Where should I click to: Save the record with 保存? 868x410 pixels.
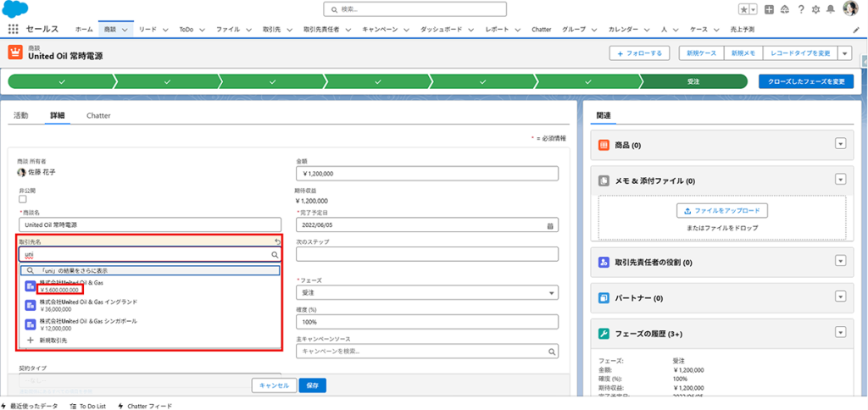pyautogui.click(x=312, y=385)
